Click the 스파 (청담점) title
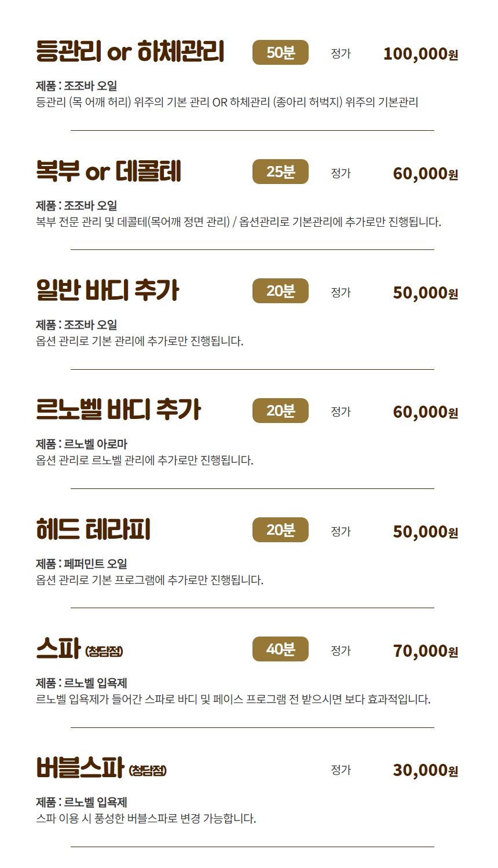The image size is (498, 868). 79,649
